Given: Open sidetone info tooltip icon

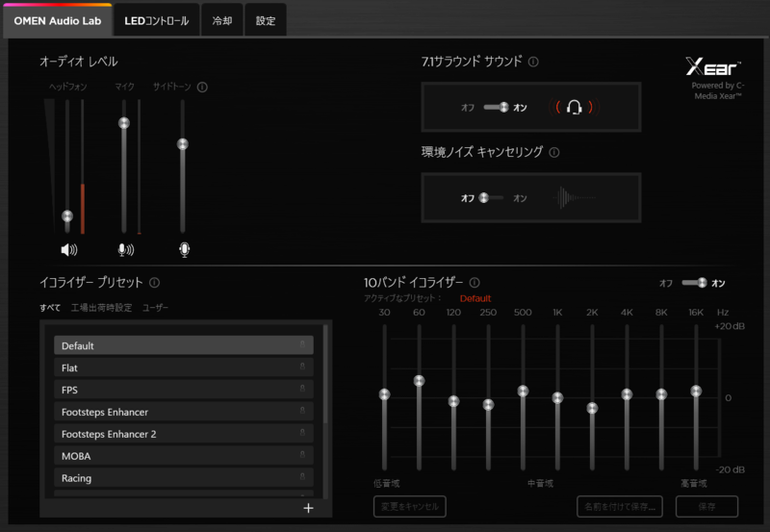Looking at the screenshot, I should click(x=202, y=87).
